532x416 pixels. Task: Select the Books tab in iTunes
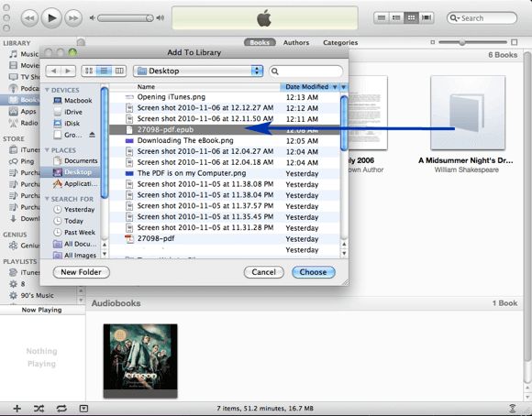pos(260,42)
